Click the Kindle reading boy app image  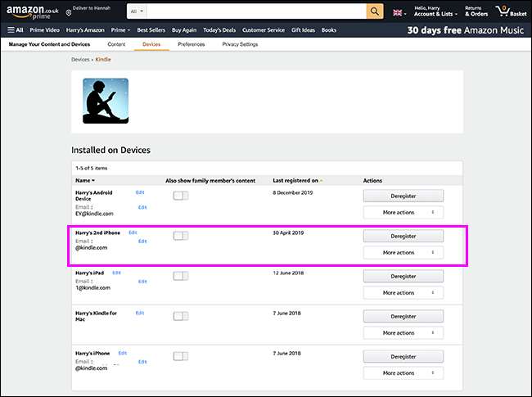(106, 101)
